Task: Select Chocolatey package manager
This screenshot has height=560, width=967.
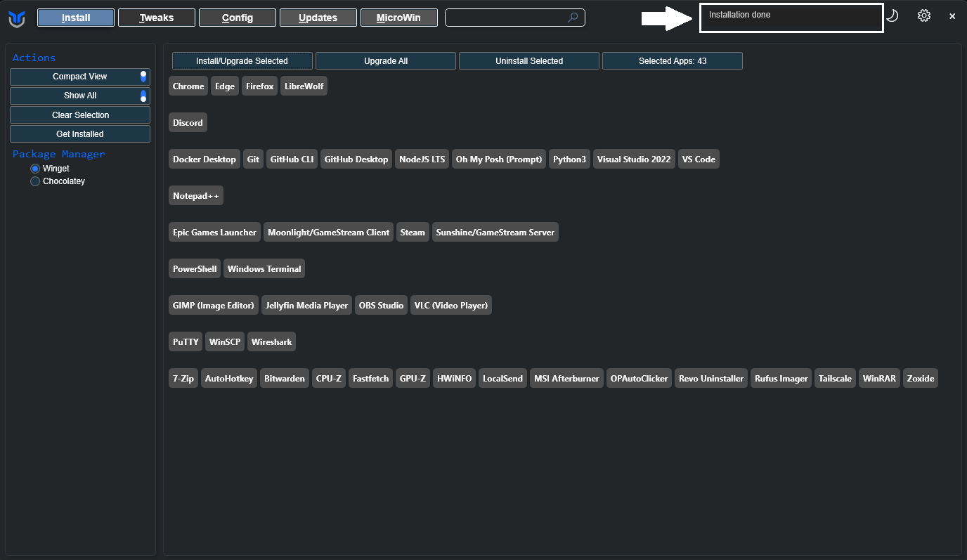Action: tap(35, 181)
